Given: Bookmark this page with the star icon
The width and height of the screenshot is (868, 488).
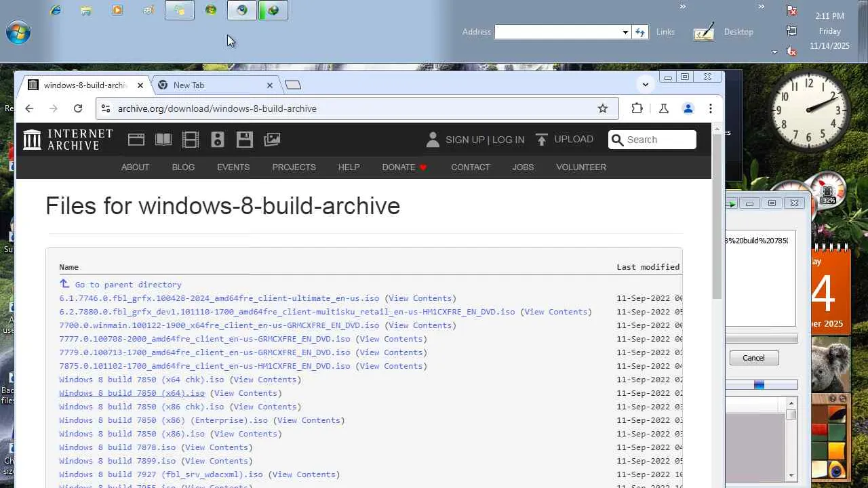Looking at the screenshot, I should click(603, 108).
